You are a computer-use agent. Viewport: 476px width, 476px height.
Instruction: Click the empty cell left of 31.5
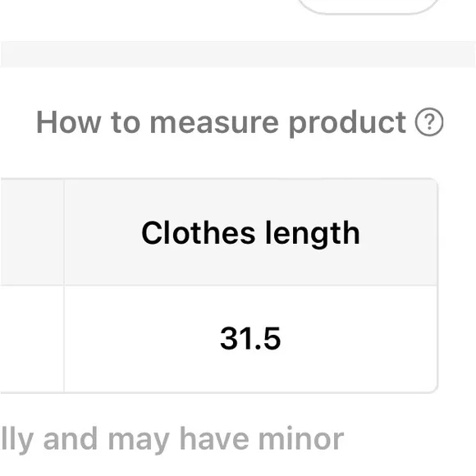32,339
